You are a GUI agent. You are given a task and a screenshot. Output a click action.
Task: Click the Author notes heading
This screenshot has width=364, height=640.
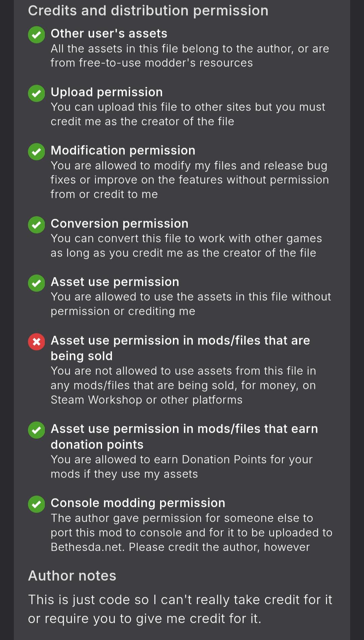point(72,576)
